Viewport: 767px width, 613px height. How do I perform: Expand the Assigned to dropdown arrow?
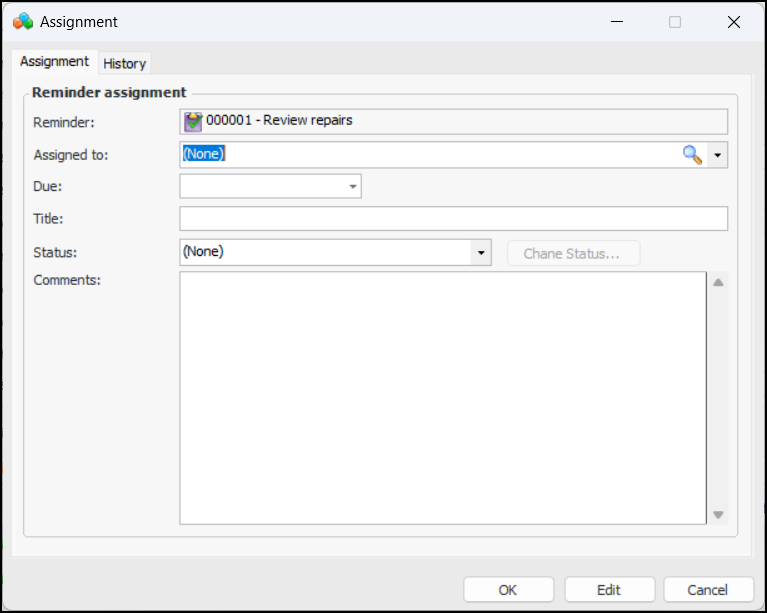(x=717, y=155)
